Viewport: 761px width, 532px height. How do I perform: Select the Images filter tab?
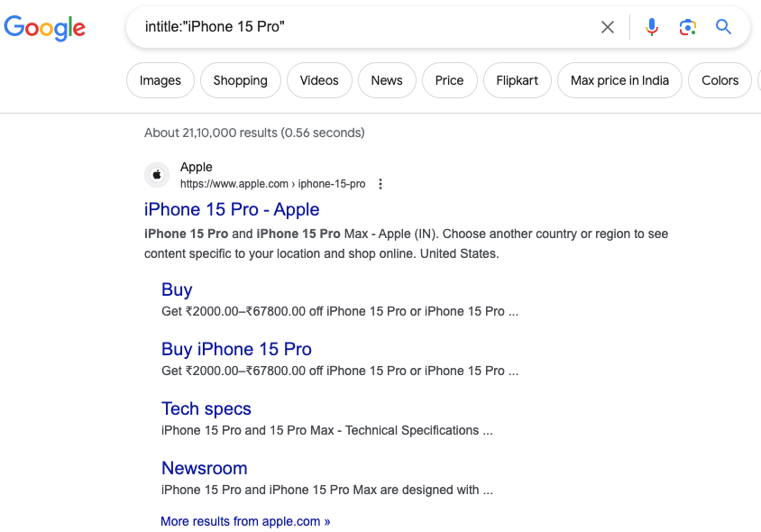click(x=160, y=80)
